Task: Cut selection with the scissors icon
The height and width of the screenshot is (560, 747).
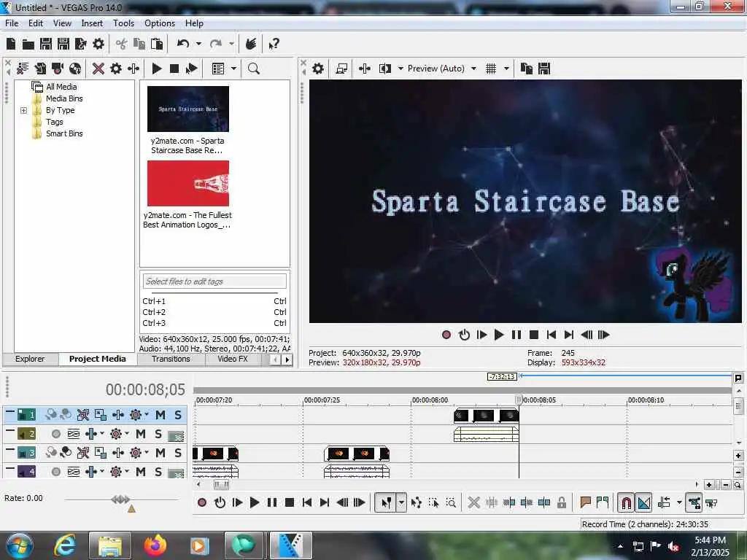Action: pos(122,44)
